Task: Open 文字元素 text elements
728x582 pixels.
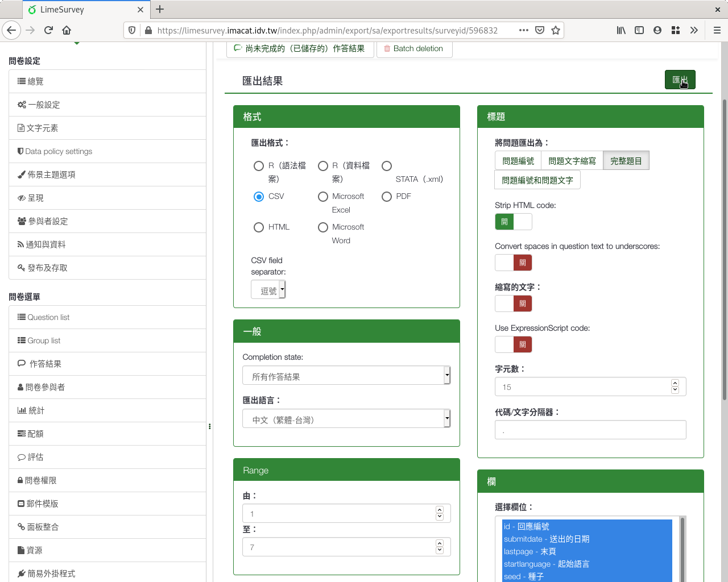Action: (107, 128)
